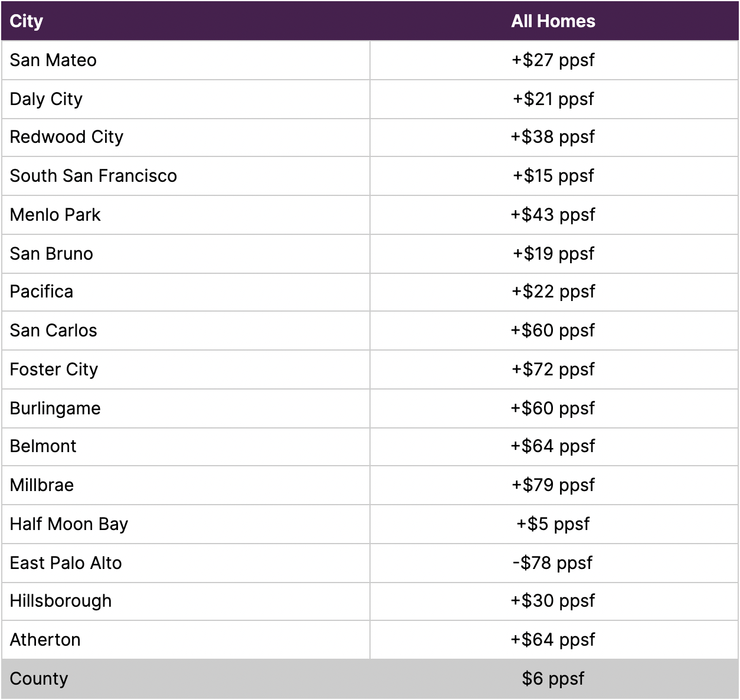The height and width of the screenshot is (700, 740).
Task: Click Foster City's +$72 ppsf value
Action: (553, 369)
